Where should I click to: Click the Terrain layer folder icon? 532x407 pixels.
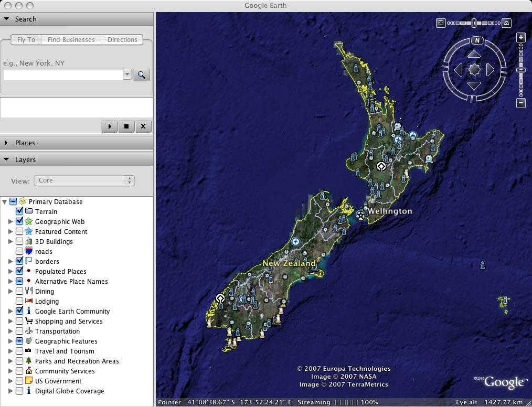click(x=29, y=211)
